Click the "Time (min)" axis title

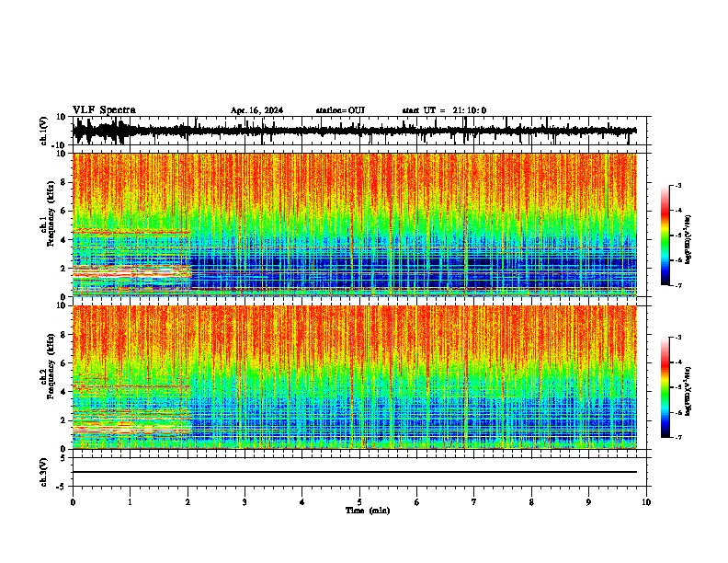[368, 511]
